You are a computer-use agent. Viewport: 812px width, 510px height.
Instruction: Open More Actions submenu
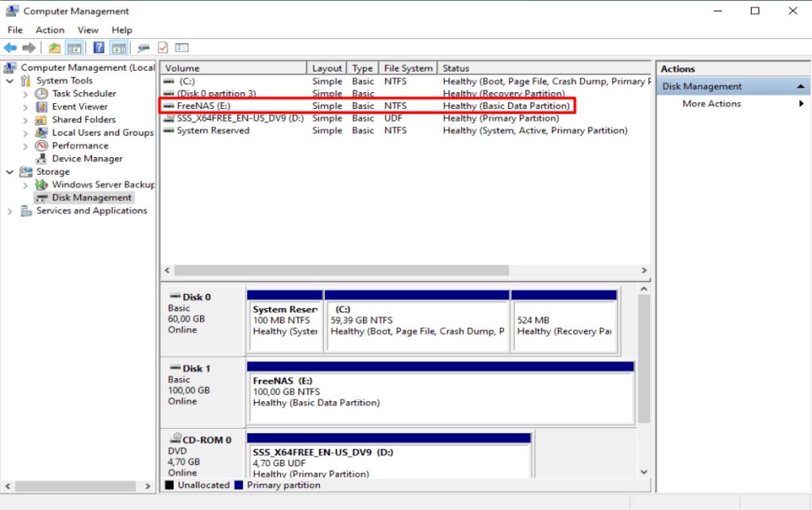click(733, 103)
